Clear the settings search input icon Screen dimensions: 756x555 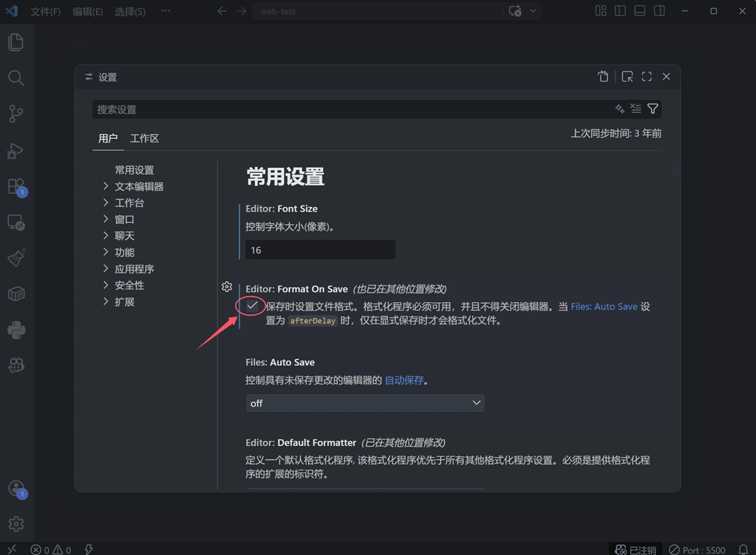(x=636, y=109)
